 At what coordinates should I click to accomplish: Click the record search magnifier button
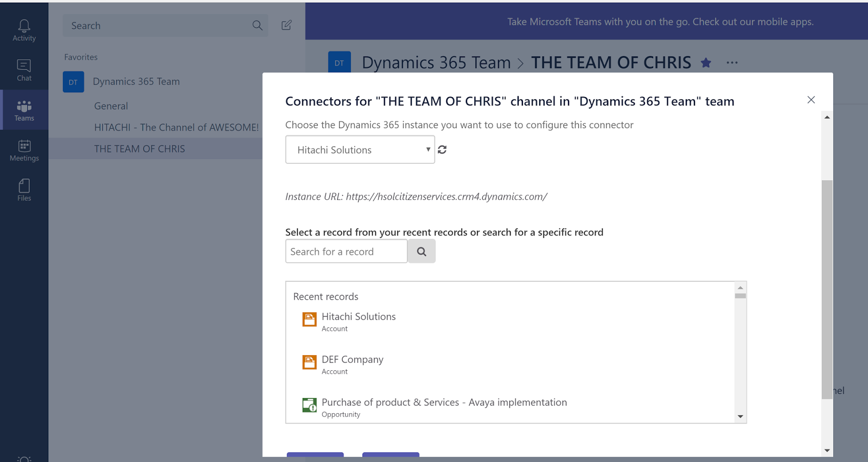pos(422,251)
